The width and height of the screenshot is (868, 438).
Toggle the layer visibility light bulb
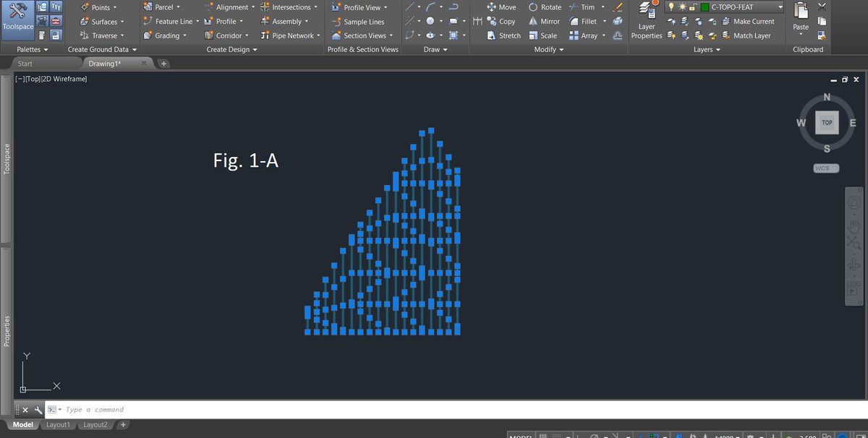[x=671, y=7]
